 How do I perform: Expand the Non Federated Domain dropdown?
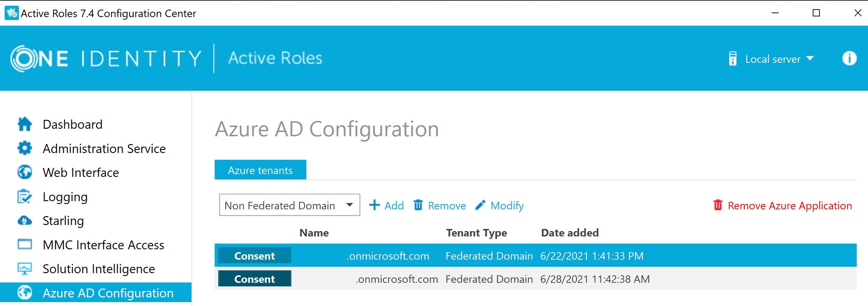(289, 205)
